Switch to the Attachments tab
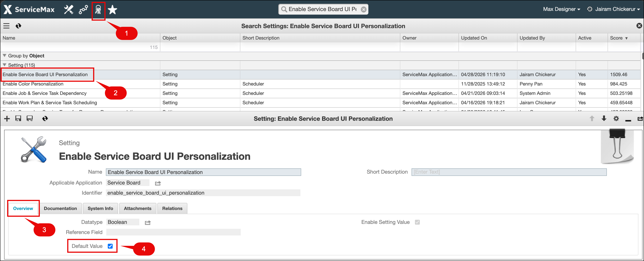The width and height of the screenshot is (644, 261). coord(137,208)
